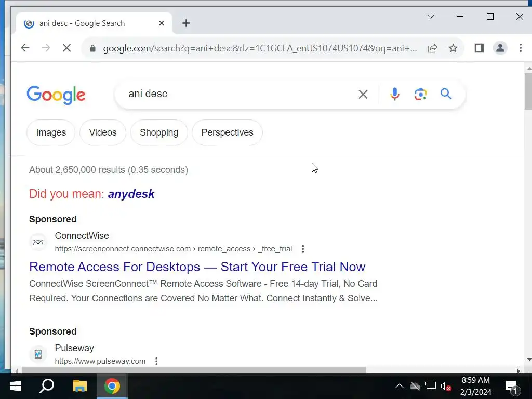Open the network tray icon

click(x=431, y=386)
